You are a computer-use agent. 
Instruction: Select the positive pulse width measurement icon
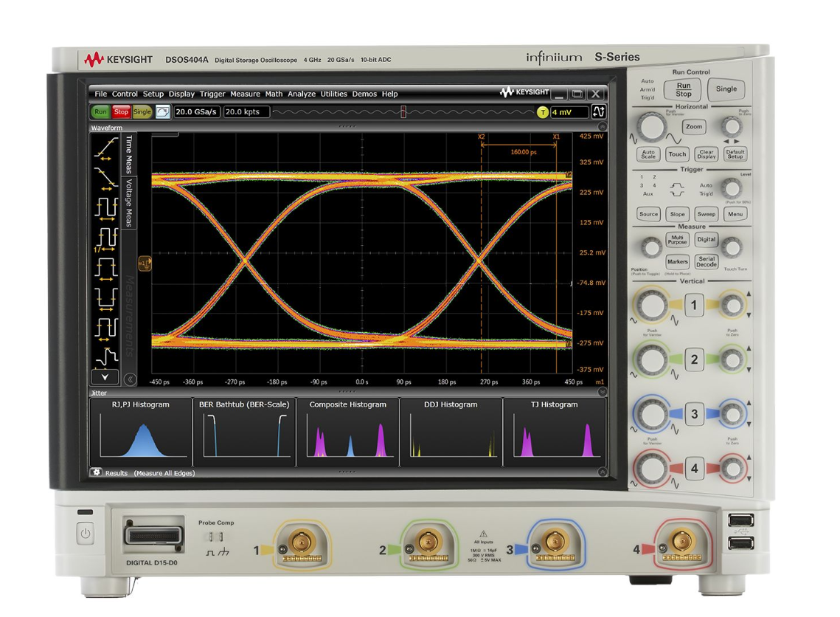105,268
